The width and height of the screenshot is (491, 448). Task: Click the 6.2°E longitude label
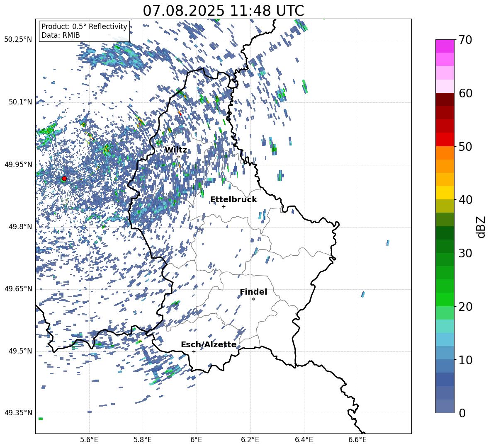tap(250, 440)
